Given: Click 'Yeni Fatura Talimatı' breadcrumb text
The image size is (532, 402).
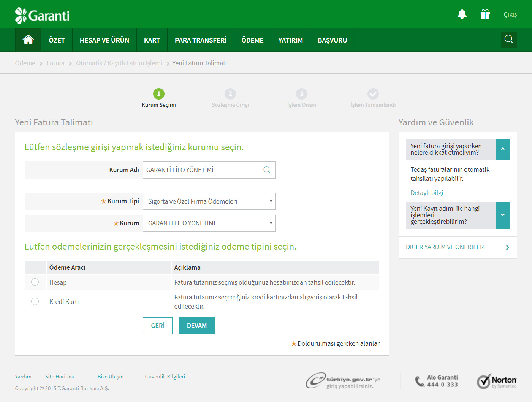Looking at the screenshot, I should [x=199, y=63].
